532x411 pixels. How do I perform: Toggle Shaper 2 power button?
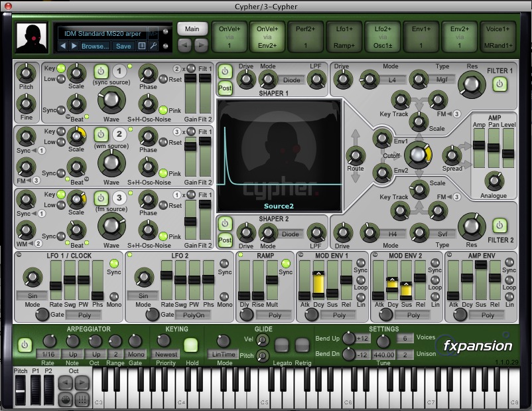tap(225, 224)
